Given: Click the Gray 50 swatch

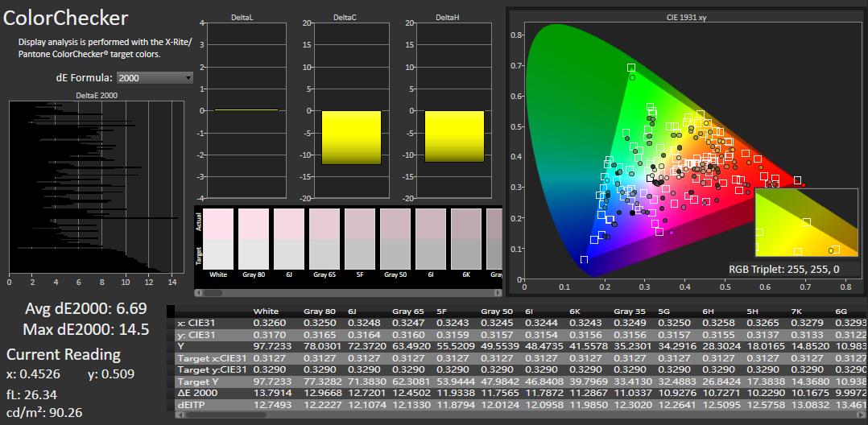Looking at the screenshot, I should (395, 238).
